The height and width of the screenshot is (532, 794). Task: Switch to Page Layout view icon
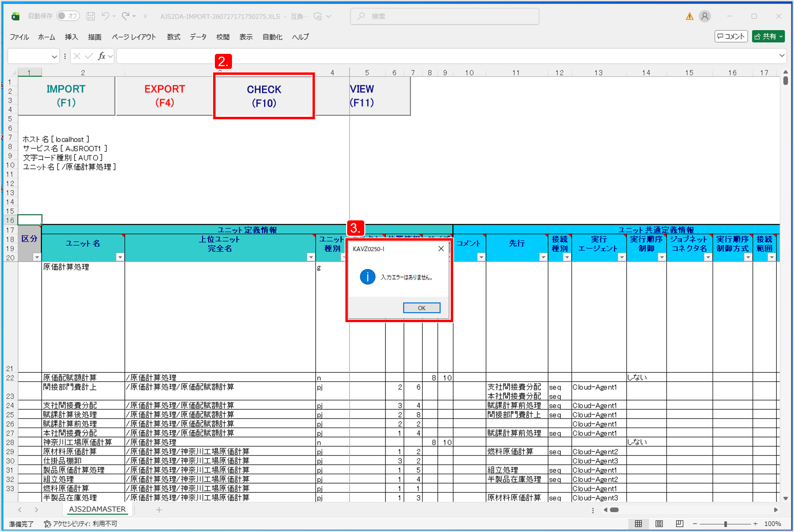click(x=659, y=524)
